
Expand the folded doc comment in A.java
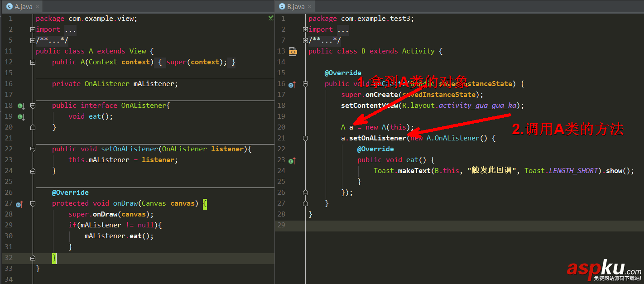pyautogui.click(x=33, y=40)
